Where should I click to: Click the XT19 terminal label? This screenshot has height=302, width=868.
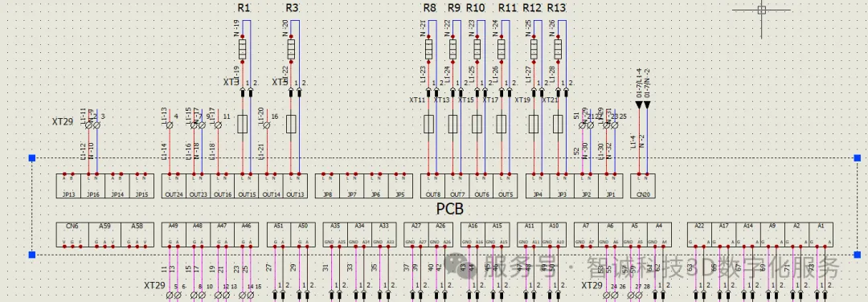click(x=523, y=100)
